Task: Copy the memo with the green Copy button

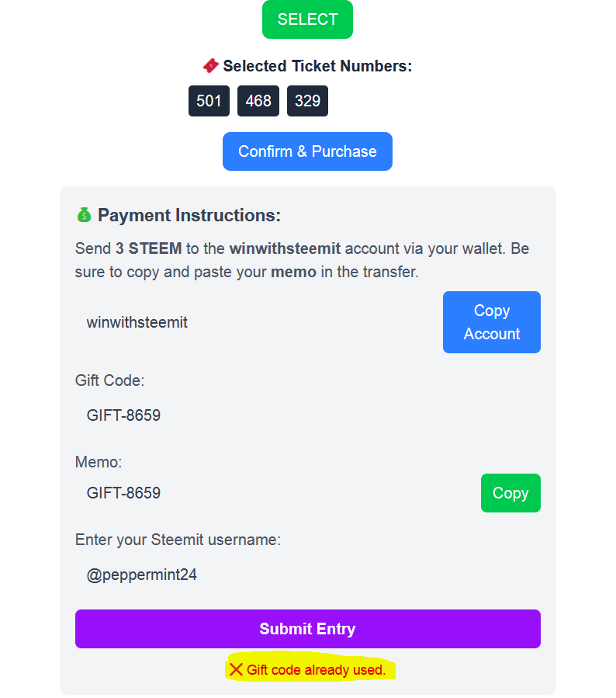Action: tap(510, 493)
